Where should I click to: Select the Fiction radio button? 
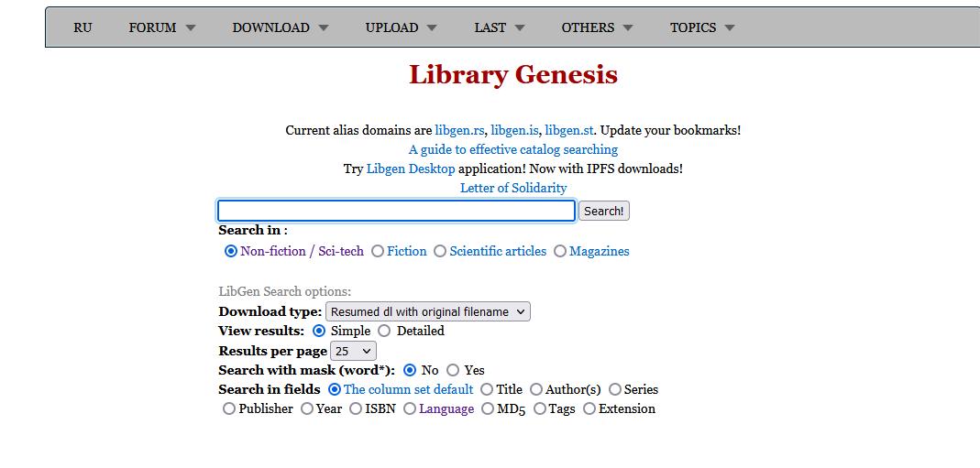(378, 251)
